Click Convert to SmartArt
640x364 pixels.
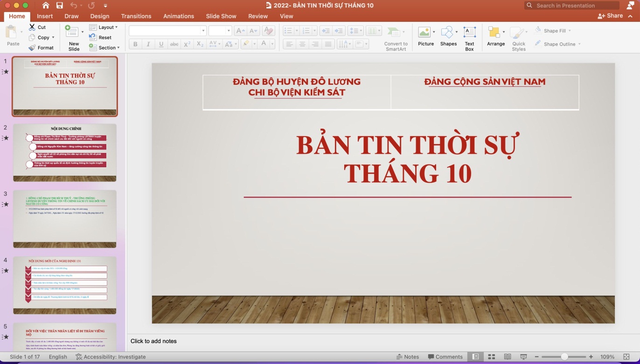point(396,39)
